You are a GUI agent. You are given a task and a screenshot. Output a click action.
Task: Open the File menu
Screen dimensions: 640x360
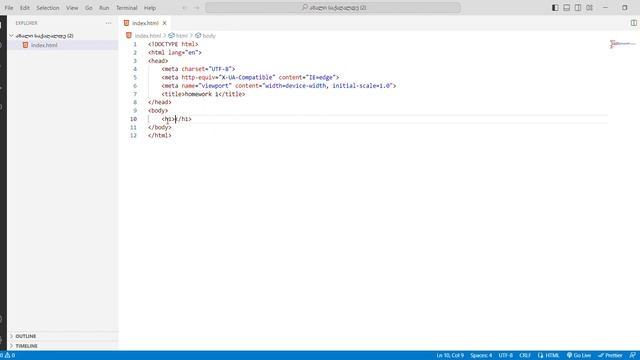9,8
